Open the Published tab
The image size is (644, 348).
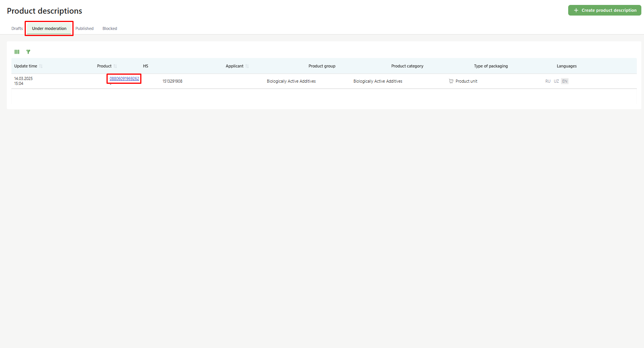[85, 28]
